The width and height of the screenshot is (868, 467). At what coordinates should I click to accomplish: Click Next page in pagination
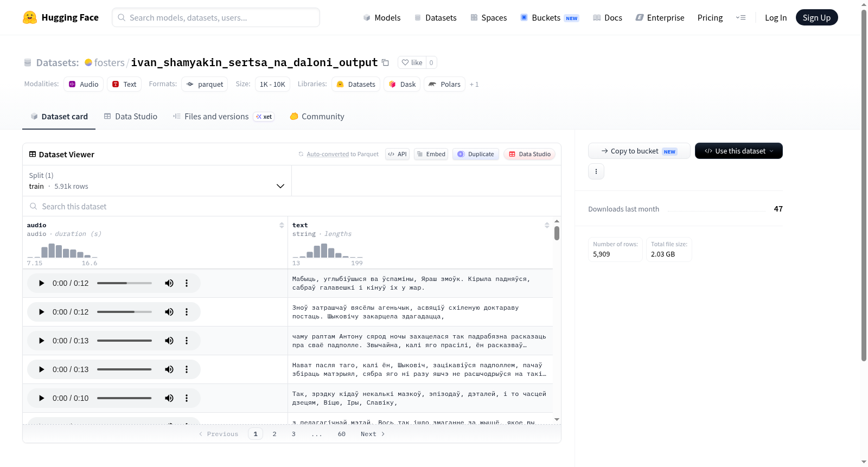[x=373, y=434]
